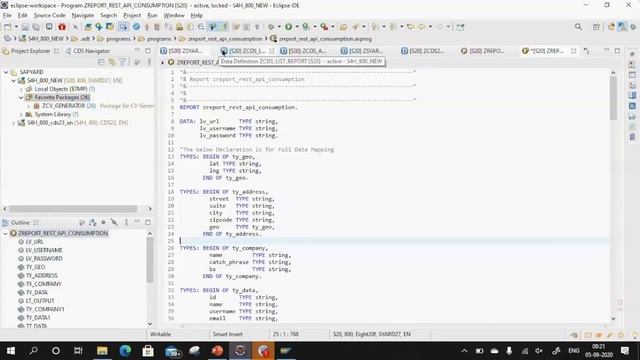Image resolution: width=640 pixels, height=360 pixels.
Task: Open the Project menu
Action: 132,15
